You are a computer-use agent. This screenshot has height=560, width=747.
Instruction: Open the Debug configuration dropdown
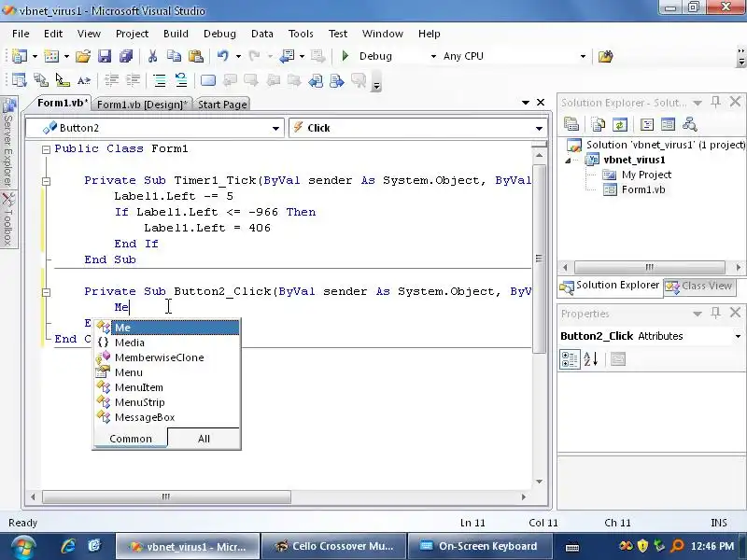point(433,56)
